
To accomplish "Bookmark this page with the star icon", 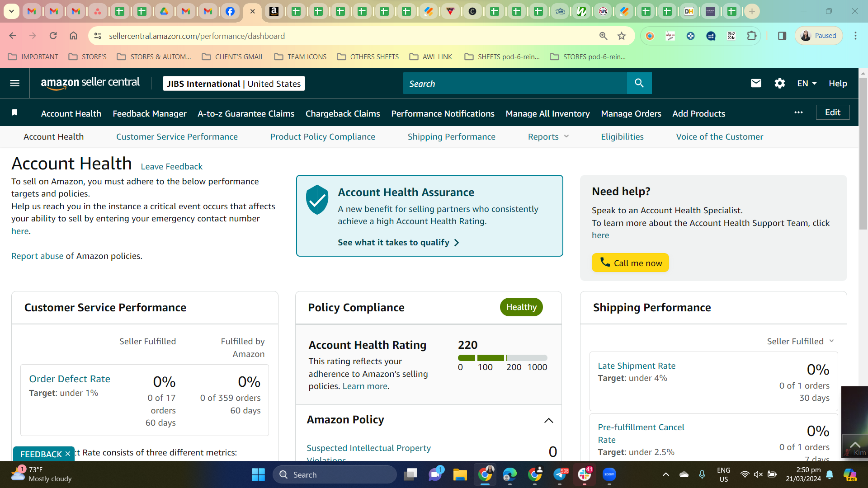I will [622, 36].
